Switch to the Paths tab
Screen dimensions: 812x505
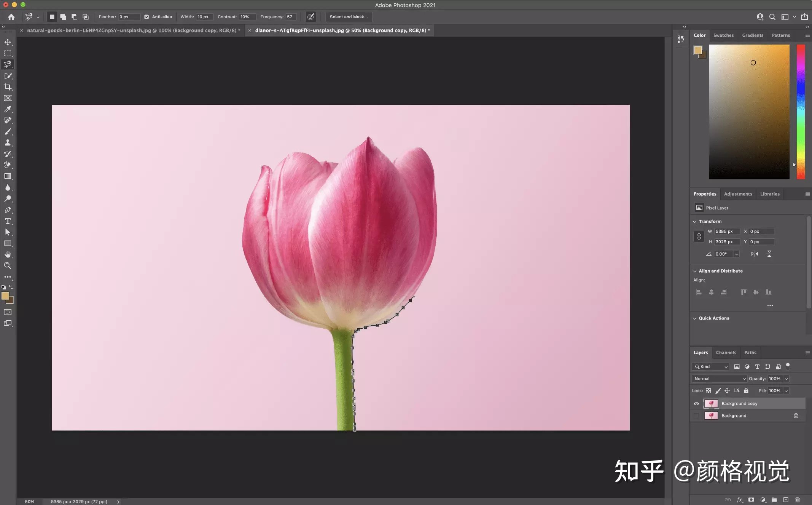[x=750, y=352]
